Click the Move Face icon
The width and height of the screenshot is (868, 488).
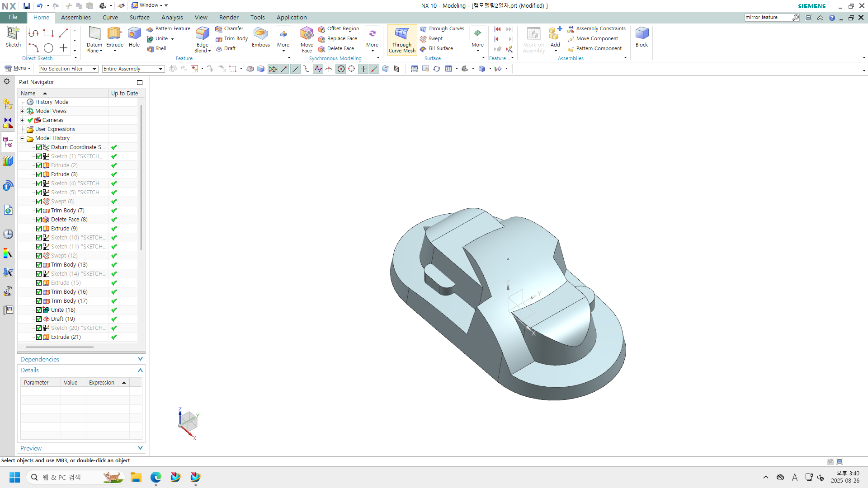[x=307, y=34]
